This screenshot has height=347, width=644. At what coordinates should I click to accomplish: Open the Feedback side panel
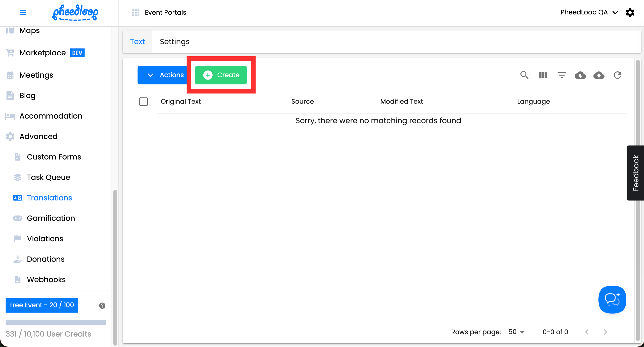pyautogui.click(x=635, y=173)
